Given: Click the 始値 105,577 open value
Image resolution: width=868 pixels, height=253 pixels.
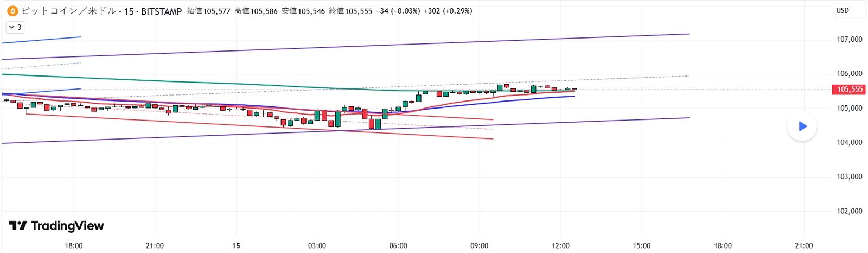Looking at the screenshot, I should (209, 11).
